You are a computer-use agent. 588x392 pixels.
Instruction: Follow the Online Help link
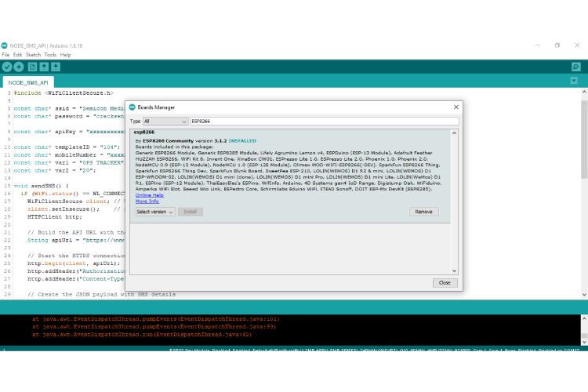click(149, 195)
